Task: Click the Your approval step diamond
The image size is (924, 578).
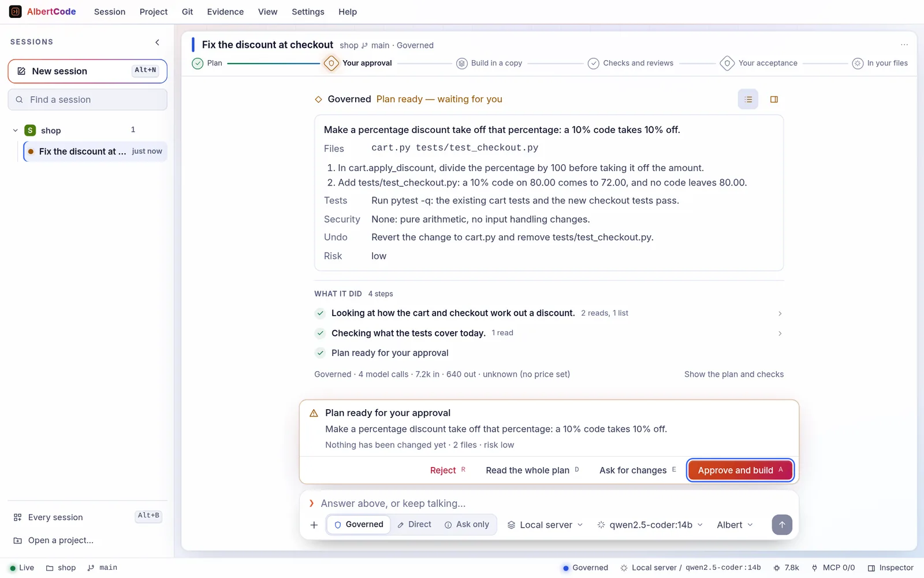Action: (331, 63)
